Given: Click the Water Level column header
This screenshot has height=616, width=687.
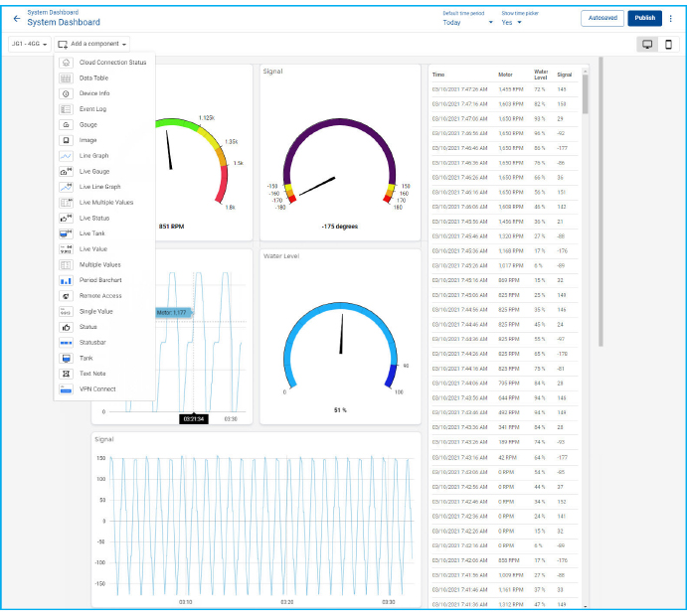Looking at the screenshot, I should (x=541, y=75).
